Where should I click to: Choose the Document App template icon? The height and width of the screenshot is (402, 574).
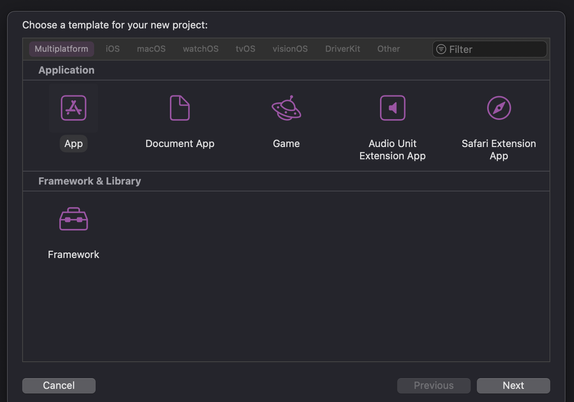pyautogui.click(x=180, y=108)
